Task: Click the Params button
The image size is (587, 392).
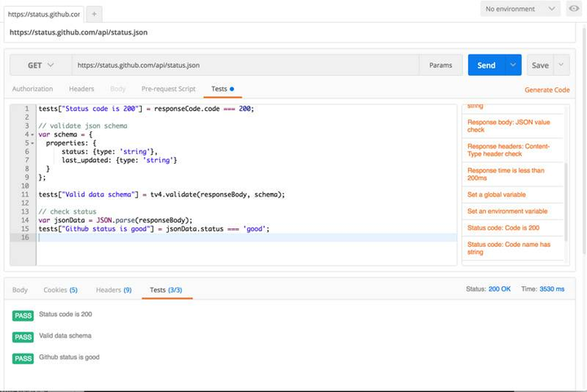Action: point(440,65)
